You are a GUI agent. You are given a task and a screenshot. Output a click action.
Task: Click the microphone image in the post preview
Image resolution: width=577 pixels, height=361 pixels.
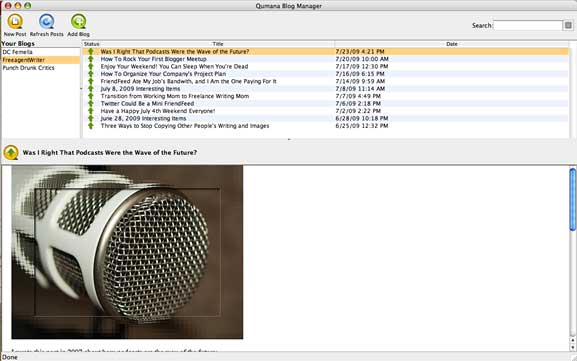pyautogui.click(x=127, y=252)
